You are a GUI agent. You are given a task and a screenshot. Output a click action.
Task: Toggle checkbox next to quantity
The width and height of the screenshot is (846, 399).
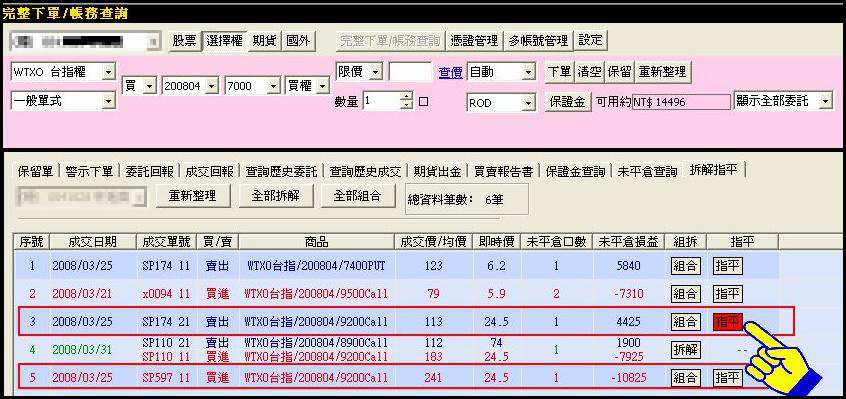pyautogui.click(x=424, y=101)
